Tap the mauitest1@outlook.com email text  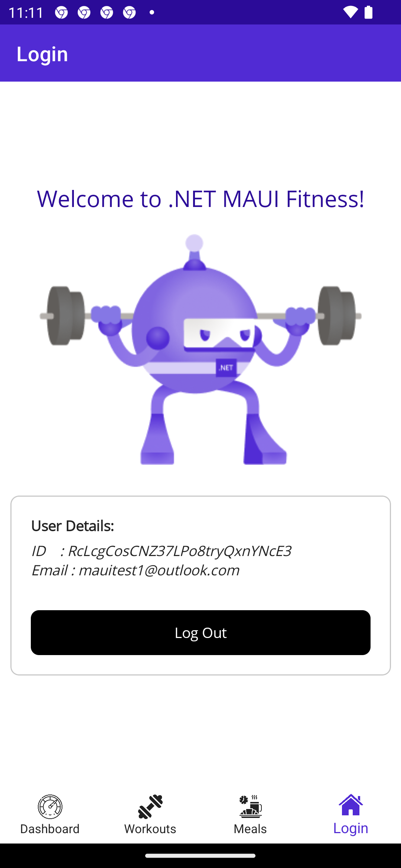[159, 570]
